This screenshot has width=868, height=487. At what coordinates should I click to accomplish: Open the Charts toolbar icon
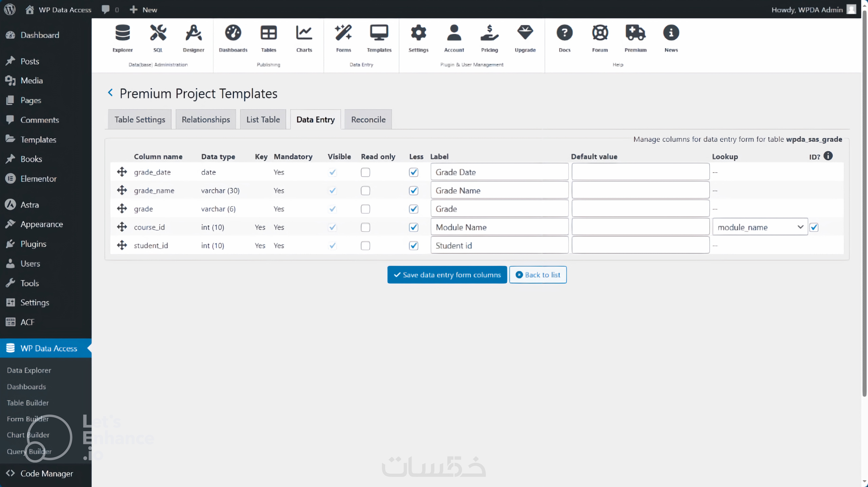304,33
